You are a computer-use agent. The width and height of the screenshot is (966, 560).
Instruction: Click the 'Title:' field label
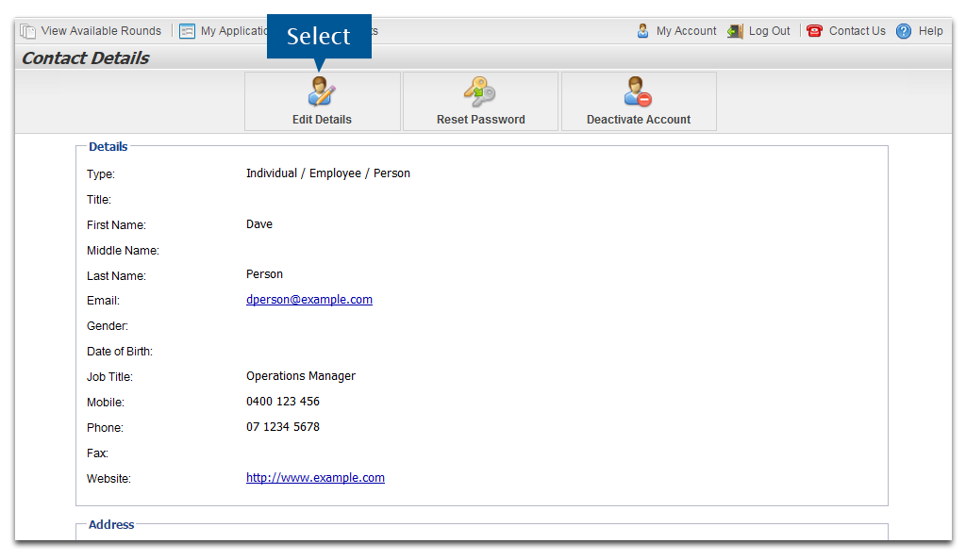99,199
